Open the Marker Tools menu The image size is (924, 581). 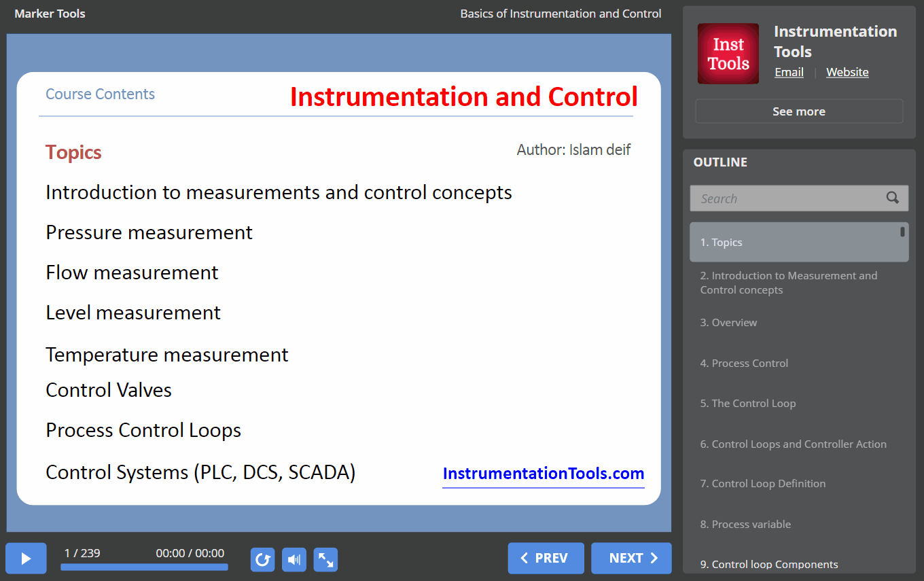[x=50, y=14]
